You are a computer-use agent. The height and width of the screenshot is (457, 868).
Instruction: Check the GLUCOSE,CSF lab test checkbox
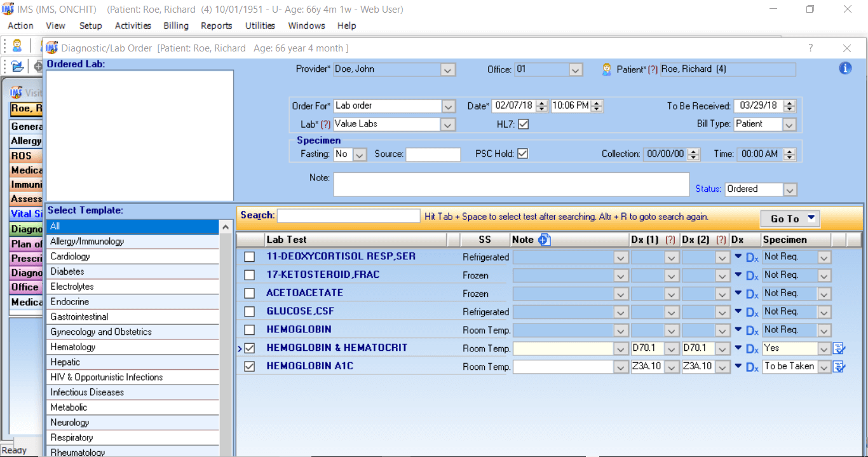pos(248,311)
